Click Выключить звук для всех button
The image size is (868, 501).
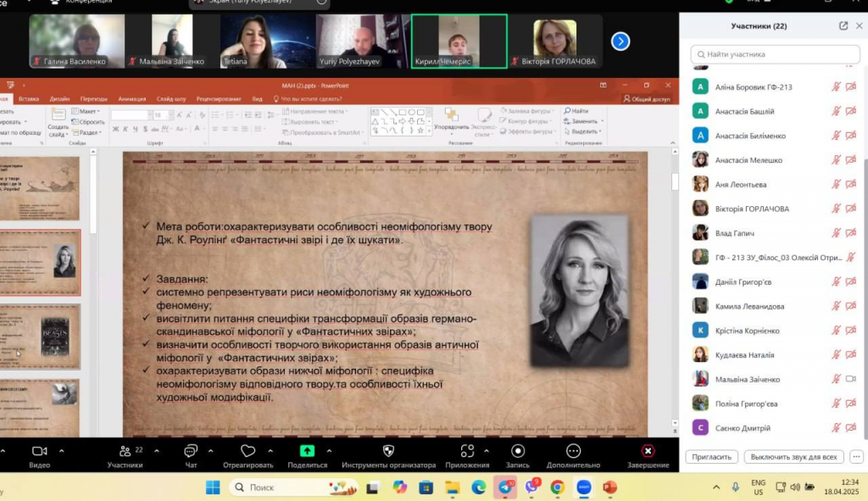(793, 457)
